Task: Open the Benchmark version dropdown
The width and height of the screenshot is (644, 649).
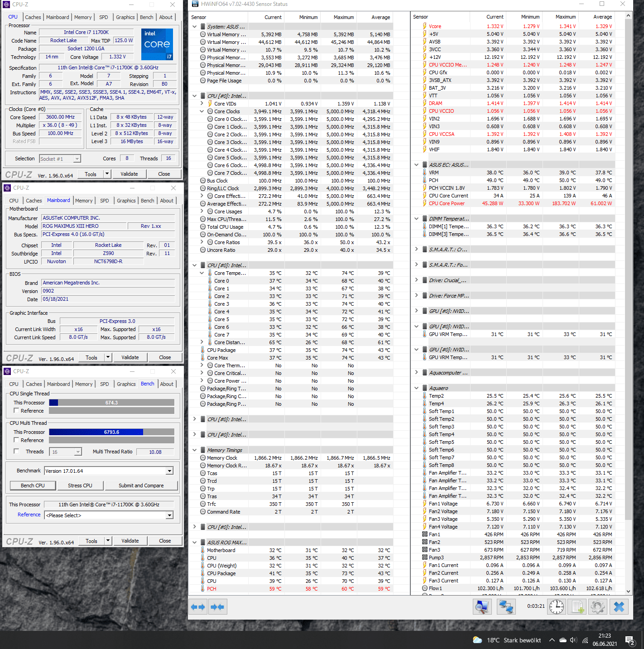Action: (169, 471)
